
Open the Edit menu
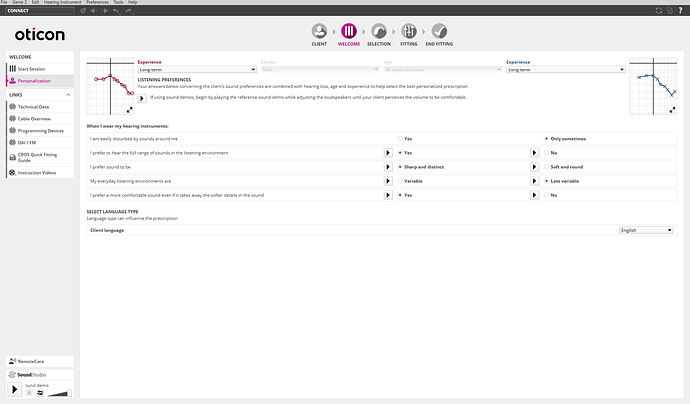click(35, 2)
